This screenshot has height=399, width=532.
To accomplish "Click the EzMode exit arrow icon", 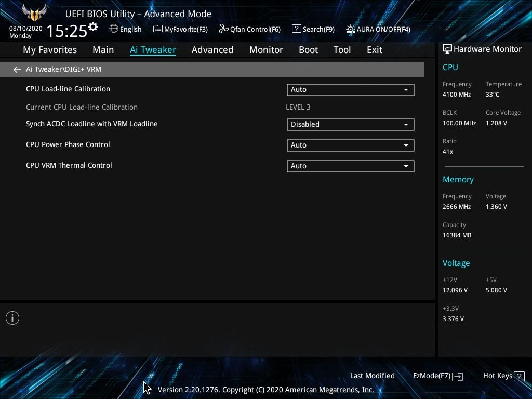I will pyautogui.click(x=457, y=376).
